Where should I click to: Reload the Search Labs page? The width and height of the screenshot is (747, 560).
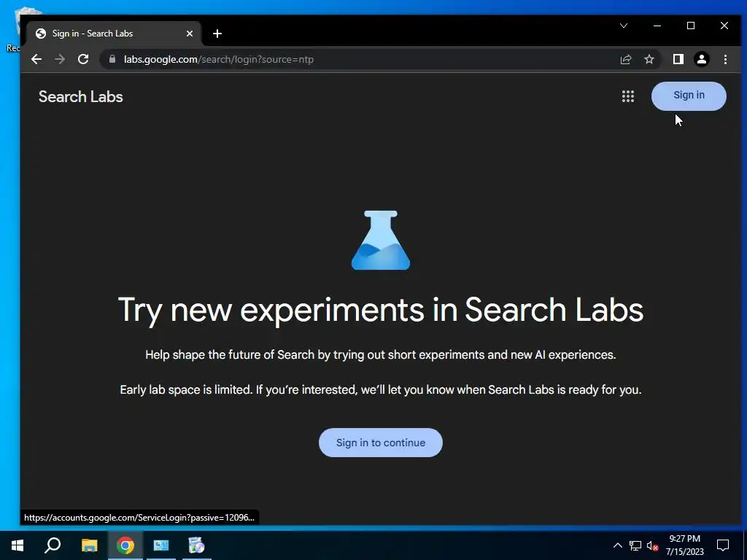coord(83,59)
